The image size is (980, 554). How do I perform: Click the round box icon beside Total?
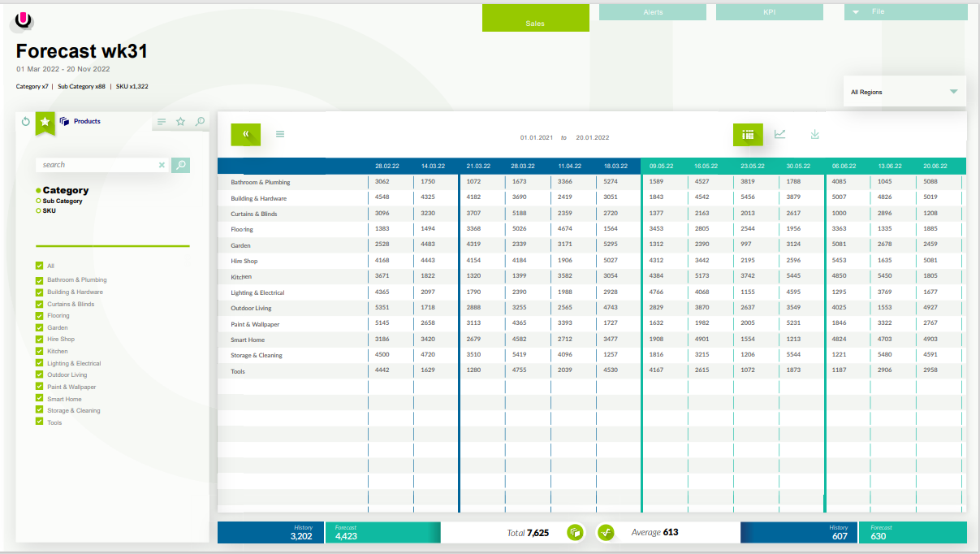tap(575, 533)
